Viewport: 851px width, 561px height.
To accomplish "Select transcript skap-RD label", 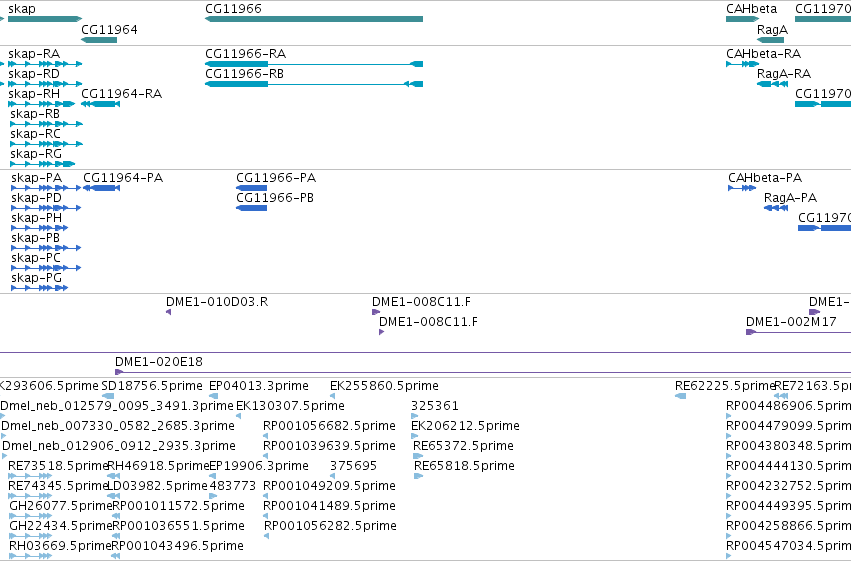I will pyautogui.click(x=34, y=74).
